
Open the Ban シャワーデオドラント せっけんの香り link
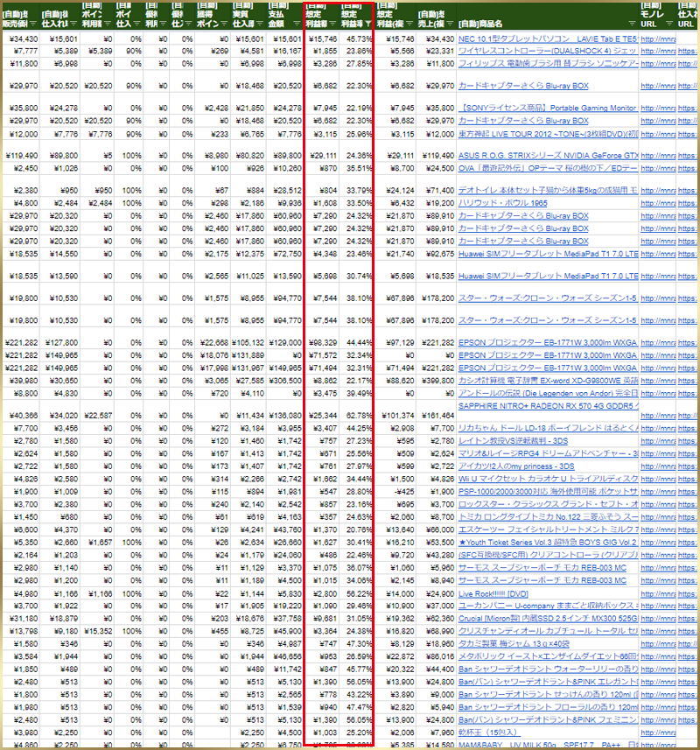548,695
